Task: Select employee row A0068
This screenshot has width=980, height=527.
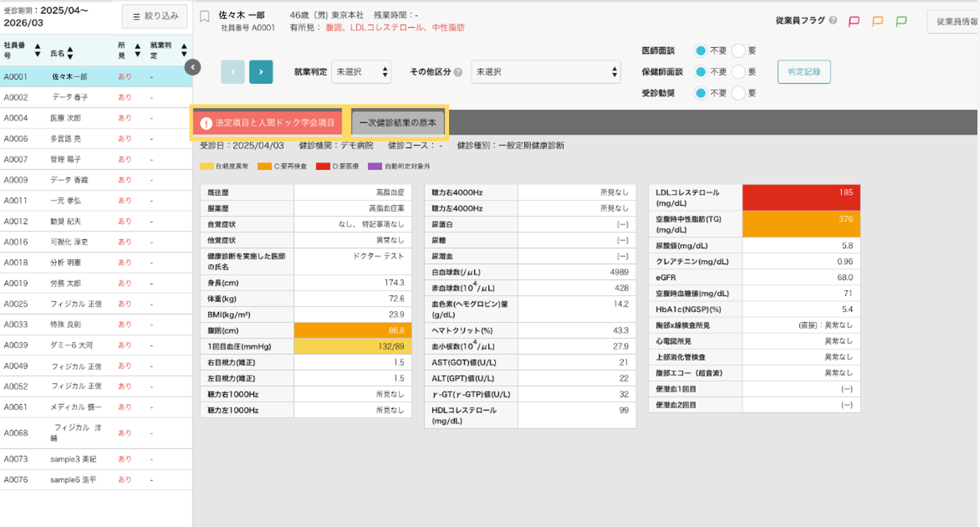Action: tap(96, 432)
